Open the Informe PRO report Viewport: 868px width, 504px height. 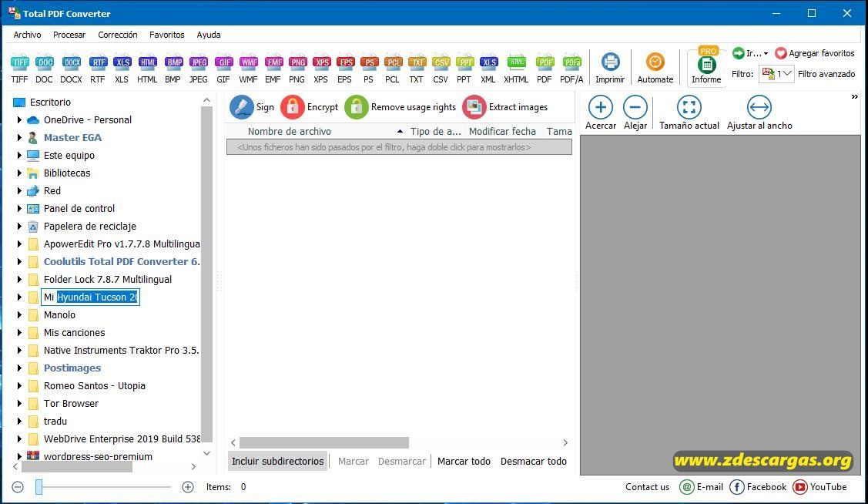point(706,66)
